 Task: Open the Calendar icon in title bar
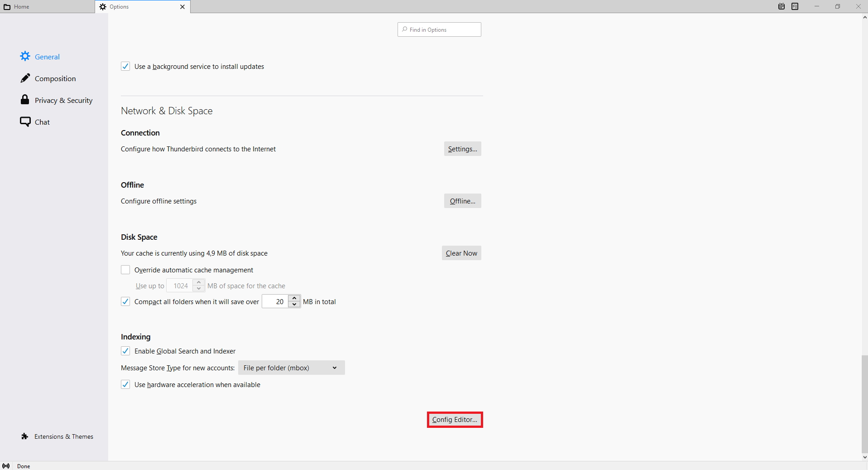pyautogui.click(x=782, y=6)
